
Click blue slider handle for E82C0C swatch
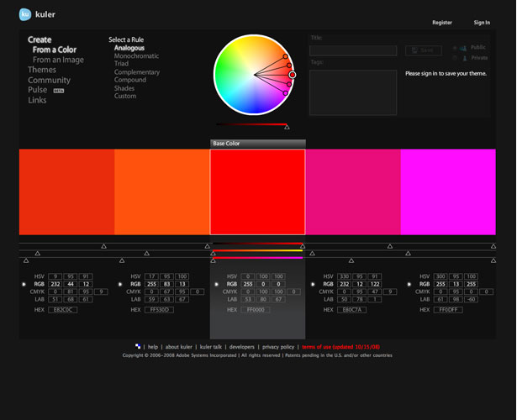click(x=26, y=260)
